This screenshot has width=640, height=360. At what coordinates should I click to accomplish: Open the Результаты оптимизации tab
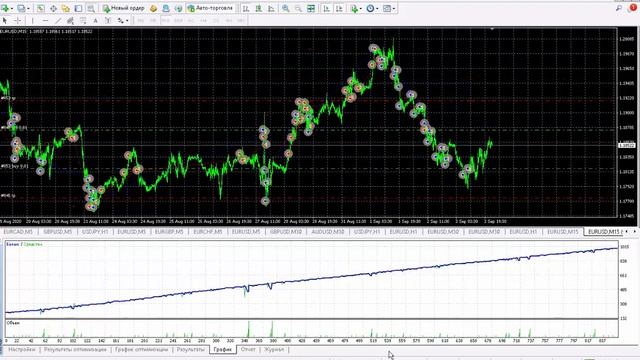click(75, 350)
